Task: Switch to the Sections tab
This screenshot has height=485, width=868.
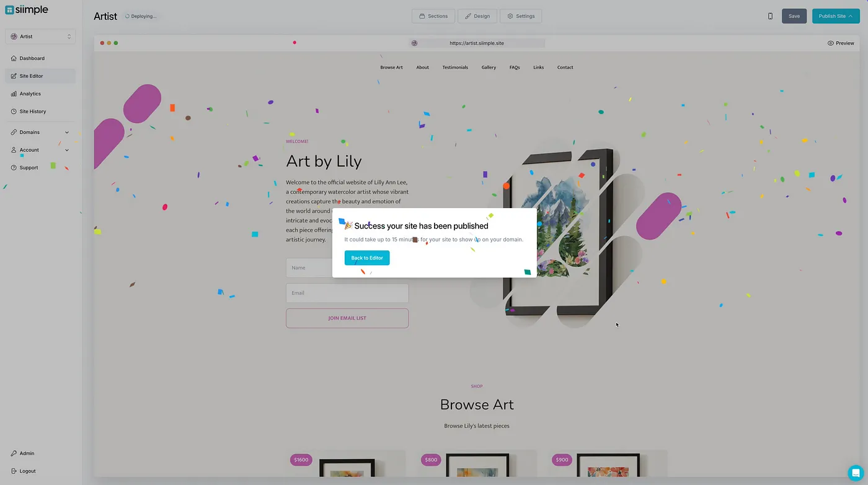Action: point(433,16)
